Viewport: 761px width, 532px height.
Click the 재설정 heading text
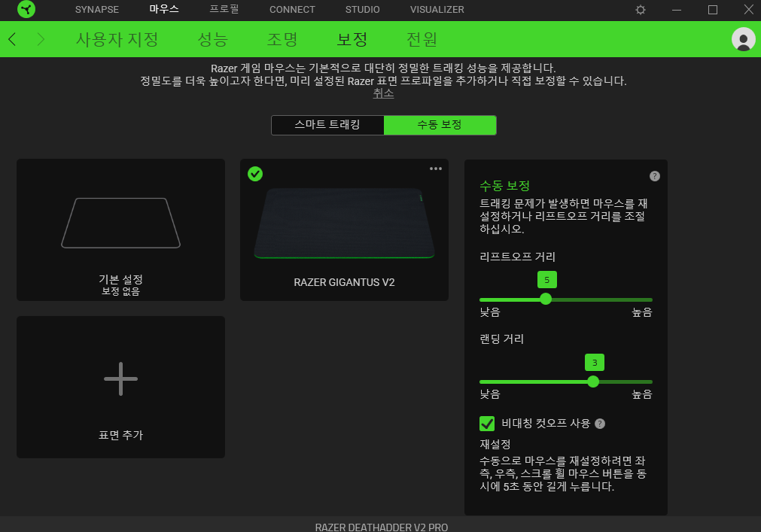click(495, 444)
